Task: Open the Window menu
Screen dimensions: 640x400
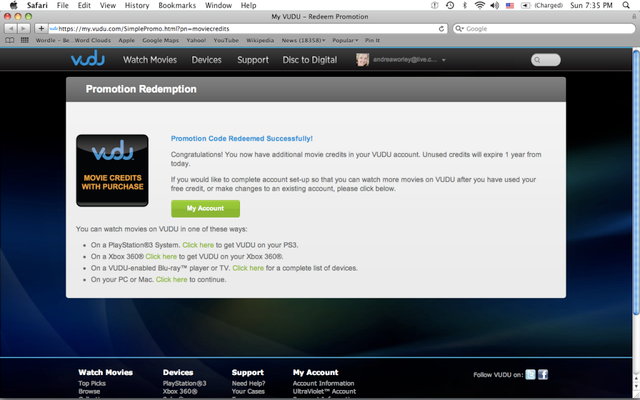Action: pyautogui.click(x=218, y=5)
